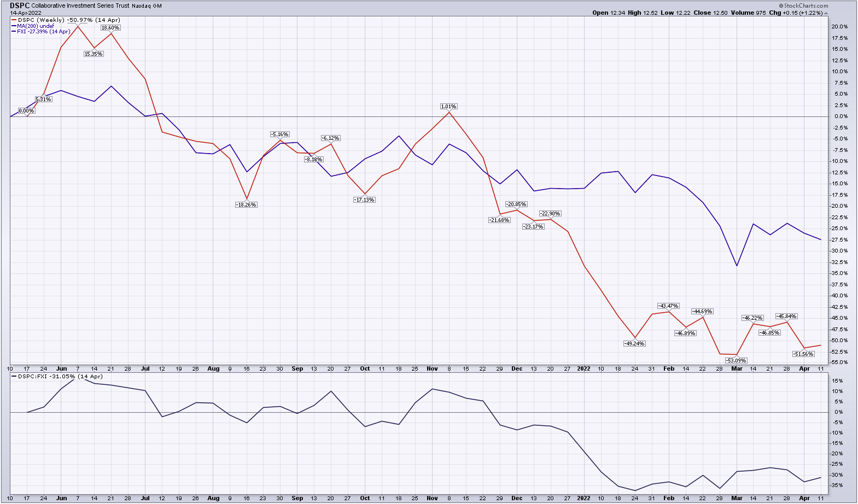
Task: Click the -21.68% data label
Action: (x=499, y=220)
